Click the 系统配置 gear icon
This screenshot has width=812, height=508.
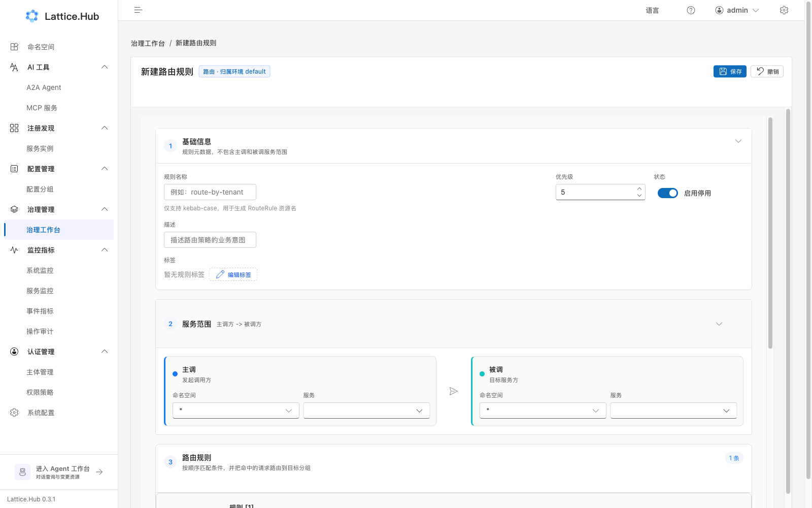coord(14,412)
